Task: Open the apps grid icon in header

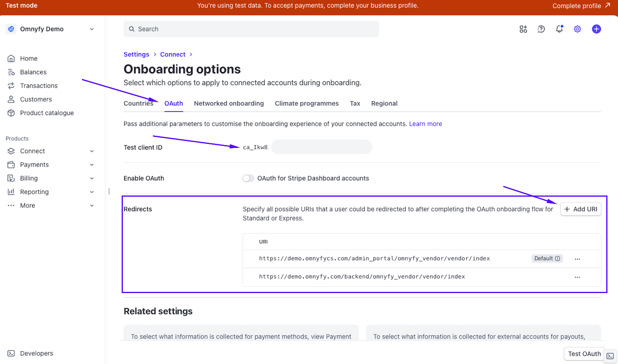Action: [x=523, y=29]
